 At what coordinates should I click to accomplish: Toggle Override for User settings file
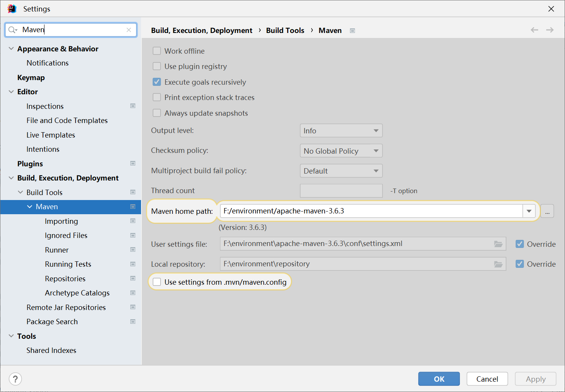point(520,244)
